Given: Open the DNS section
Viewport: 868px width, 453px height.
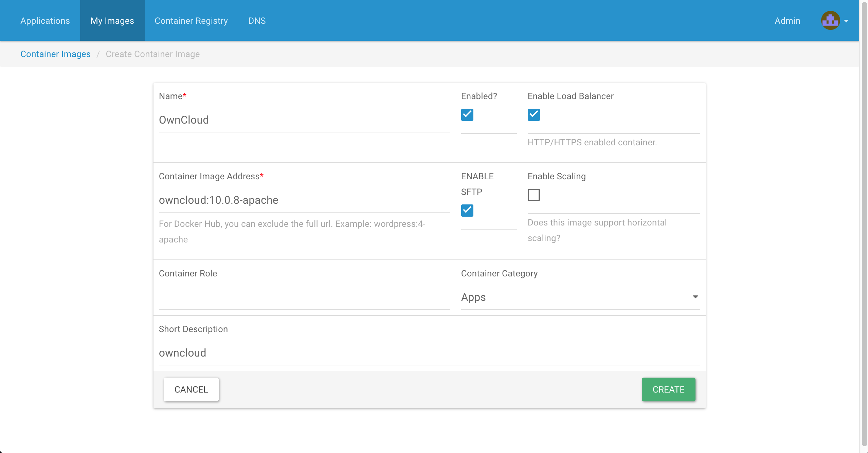Looking at the screenshot, I should click(257, 21).
